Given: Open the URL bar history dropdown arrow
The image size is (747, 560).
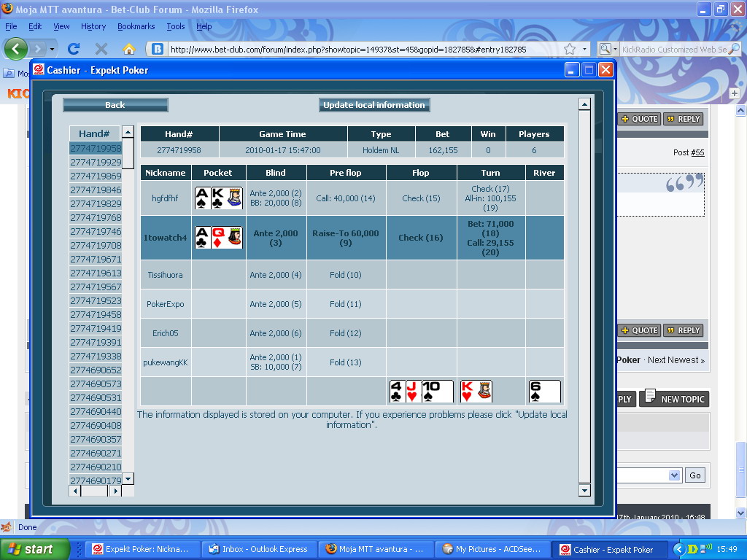Looking at the screenshot, I should tap(584, 49).
